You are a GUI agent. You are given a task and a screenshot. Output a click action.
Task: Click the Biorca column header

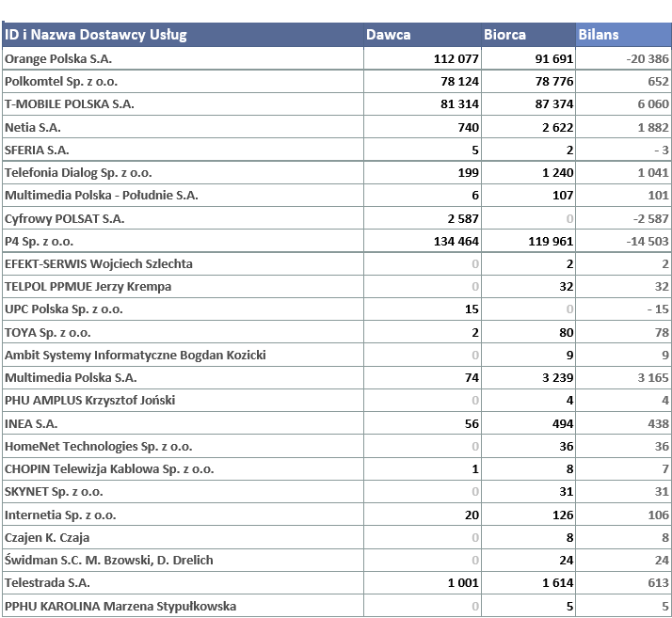click(505, 35)
